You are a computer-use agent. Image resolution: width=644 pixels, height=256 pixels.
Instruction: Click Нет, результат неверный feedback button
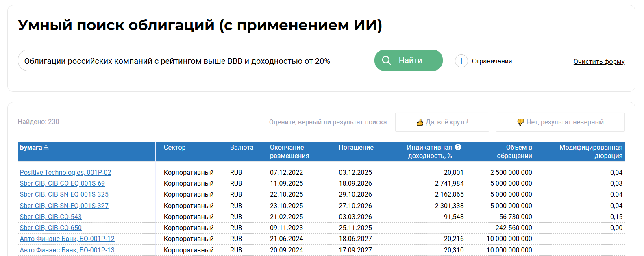pos(560,122)
